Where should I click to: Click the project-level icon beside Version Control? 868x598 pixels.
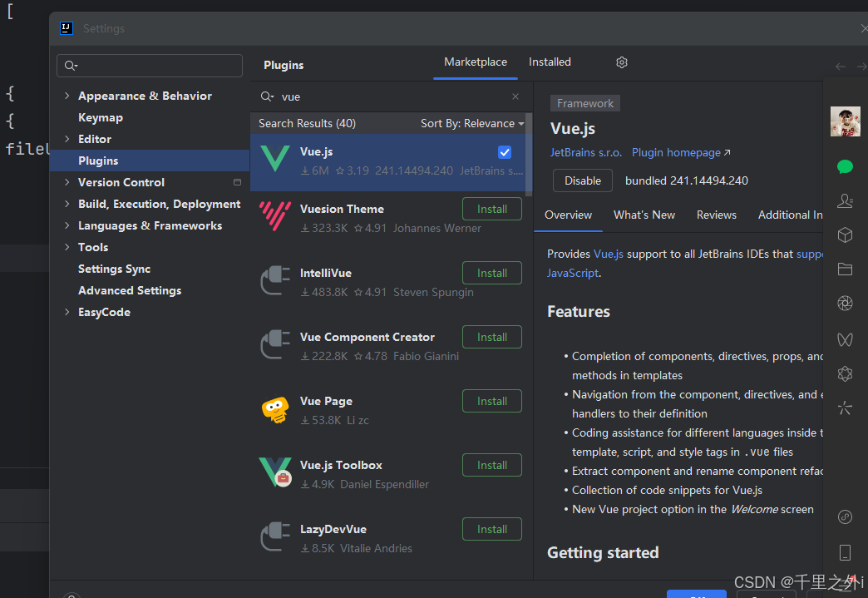238,182
